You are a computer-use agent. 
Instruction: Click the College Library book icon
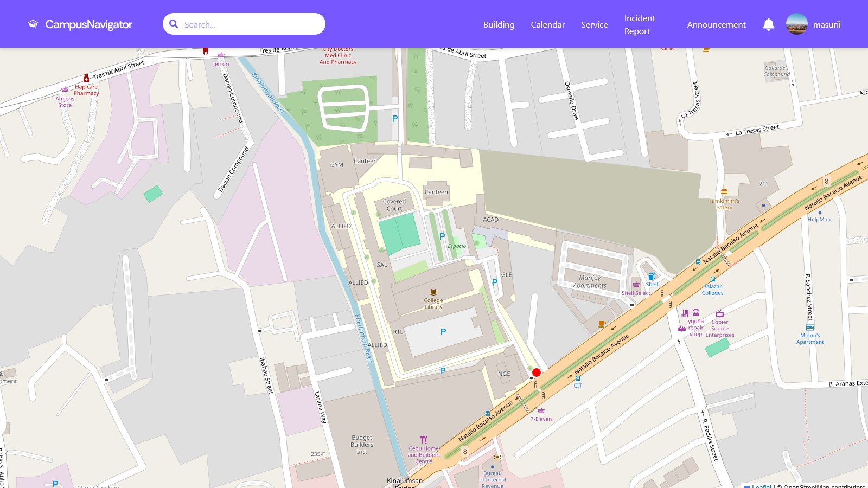tap(433, 292)
